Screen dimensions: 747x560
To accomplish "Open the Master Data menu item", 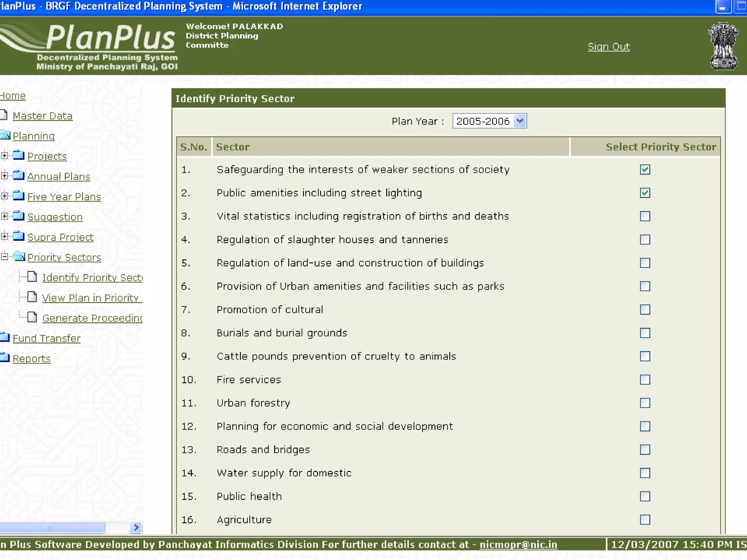I will click(42, 116).
